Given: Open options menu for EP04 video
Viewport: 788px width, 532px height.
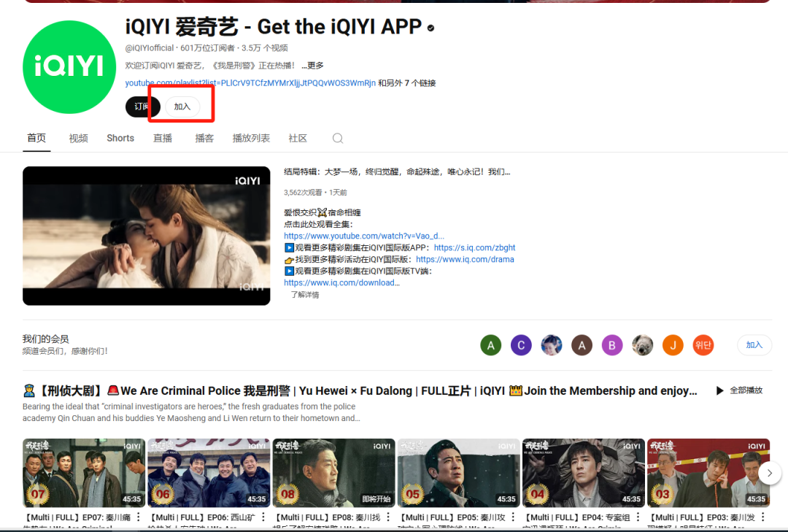Looking at the screenshot, I should click(x=638, y=517).
